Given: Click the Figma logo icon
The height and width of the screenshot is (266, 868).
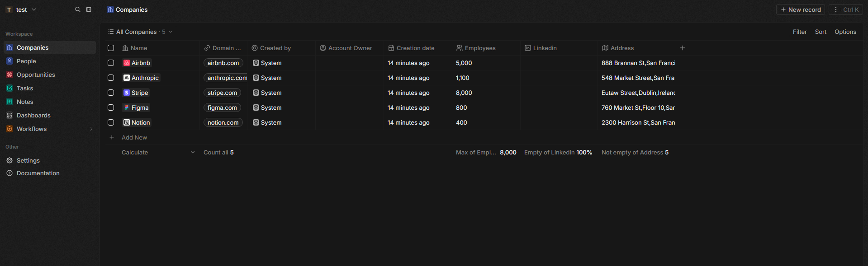Looking at the screenshot, I should pos(127,107).
